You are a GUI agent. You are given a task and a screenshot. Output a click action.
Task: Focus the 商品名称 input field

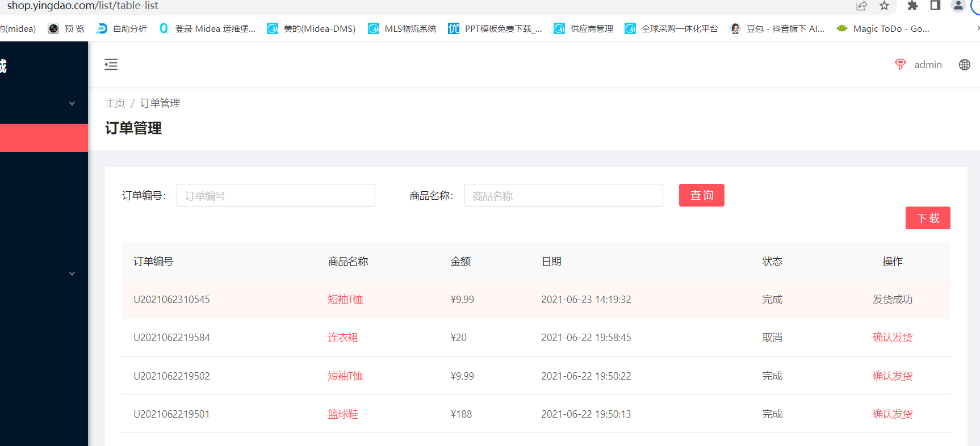[x=563, y=195]
